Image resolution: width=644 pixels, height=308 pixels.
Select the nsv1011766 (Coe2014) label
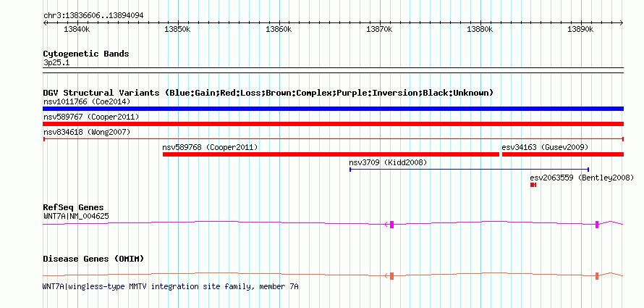[x=86, y=101]
